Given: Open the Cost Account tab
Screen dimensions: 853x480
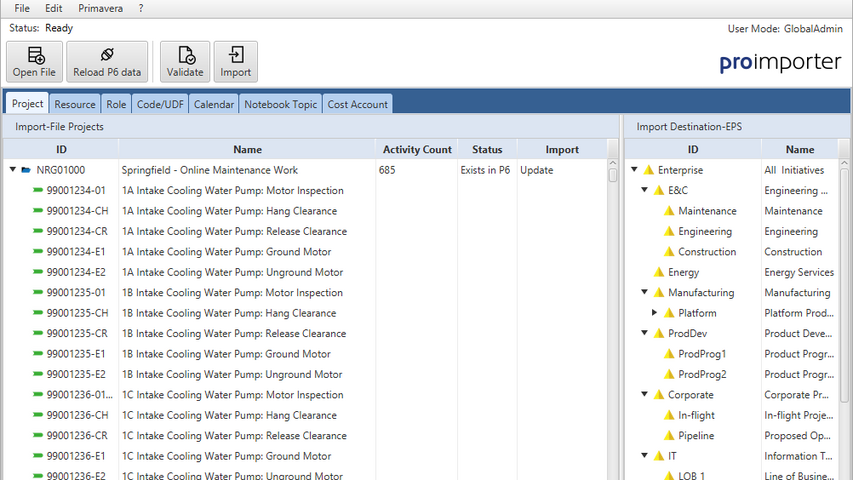Looking at the screenshot, I should [x=357, y=104].
